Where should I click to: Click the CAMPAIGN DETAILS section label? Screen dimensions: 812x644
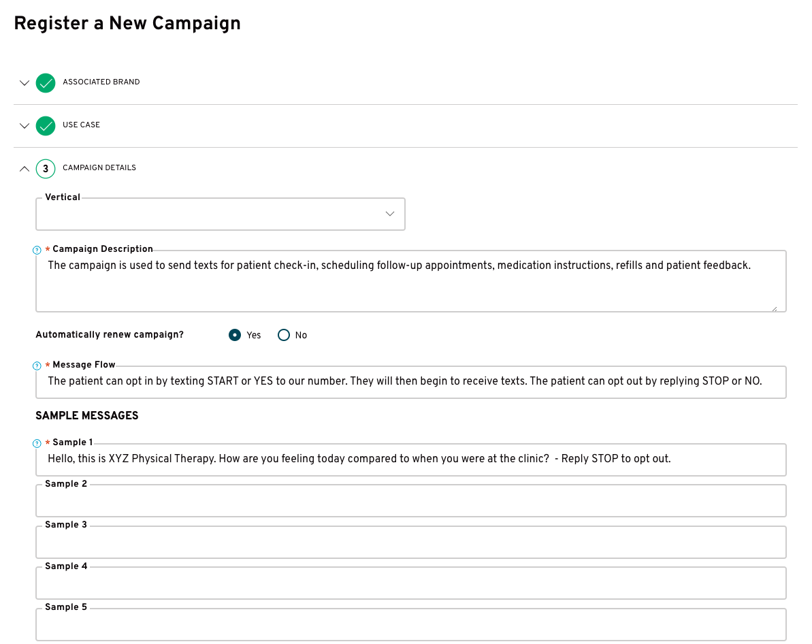[99, 168]
